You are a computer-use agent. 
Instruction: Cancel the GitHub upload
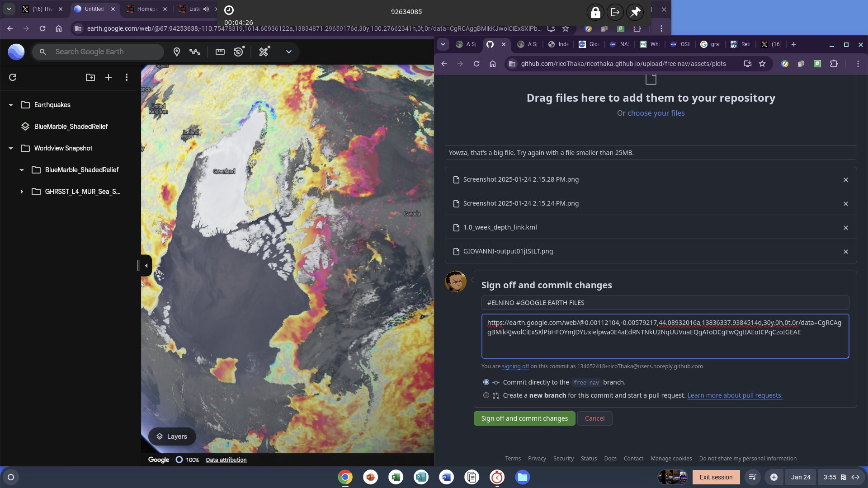click(x=594, y=418)
